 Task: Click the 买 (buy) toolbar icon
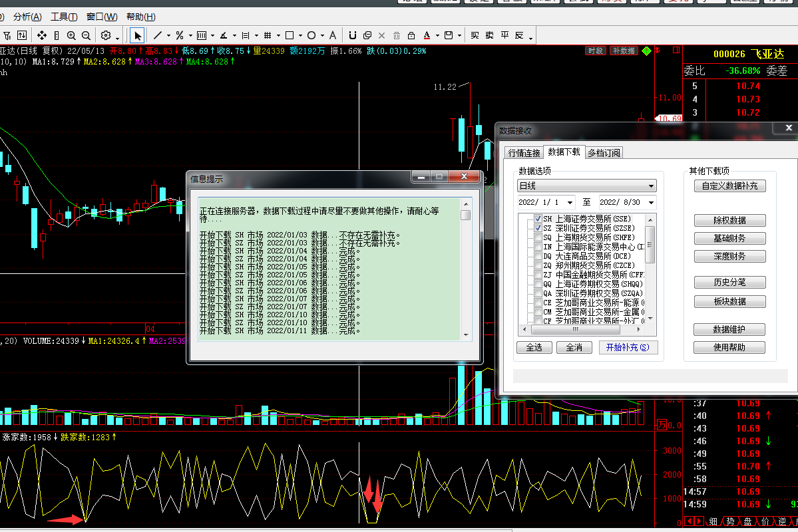pos(475,36)
